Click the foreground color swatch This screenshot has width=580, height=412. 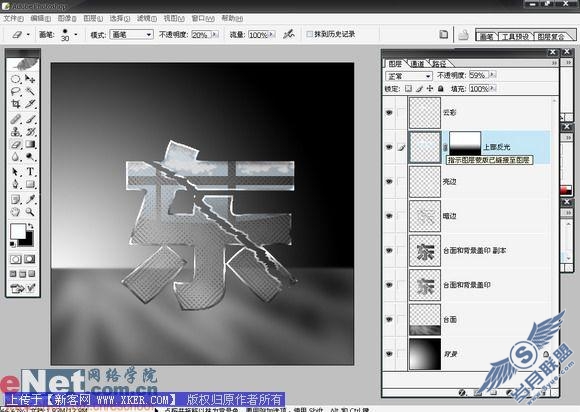17,231
